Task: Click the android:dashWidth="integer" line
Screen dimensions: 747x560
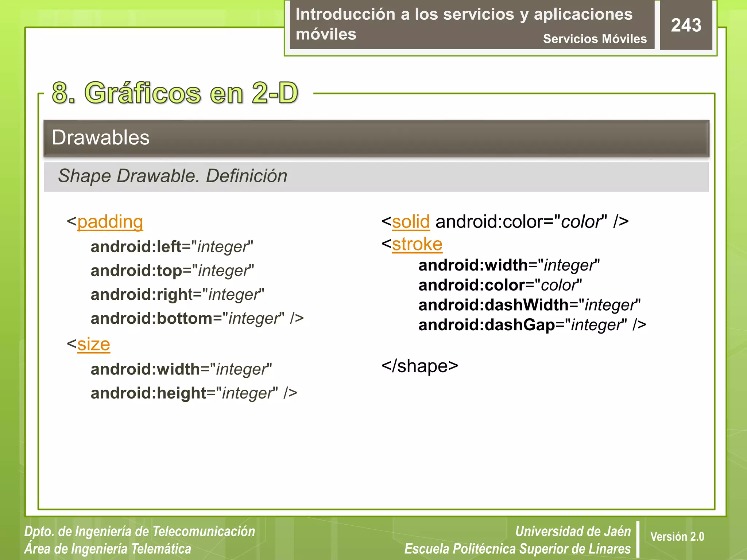Action: tap(530, 305)
